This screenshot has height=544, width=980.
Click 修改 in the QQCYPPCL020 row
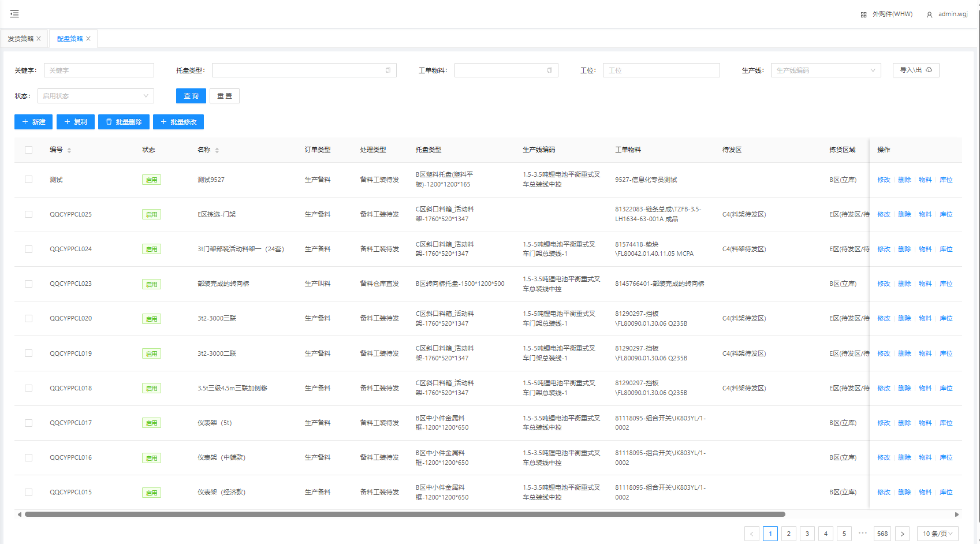pos(884,318)
